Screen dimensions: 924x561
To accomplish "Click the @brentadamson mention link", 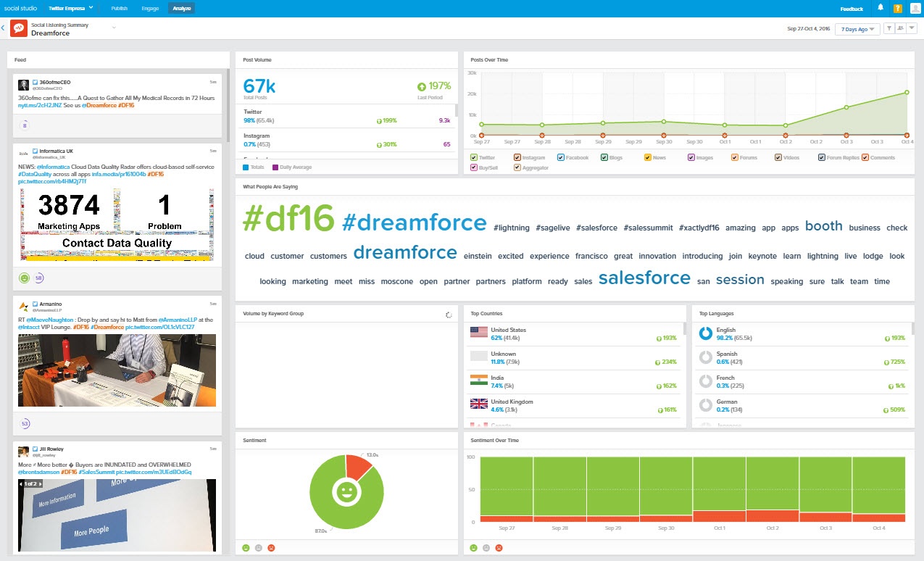I will tap(39, 472).
